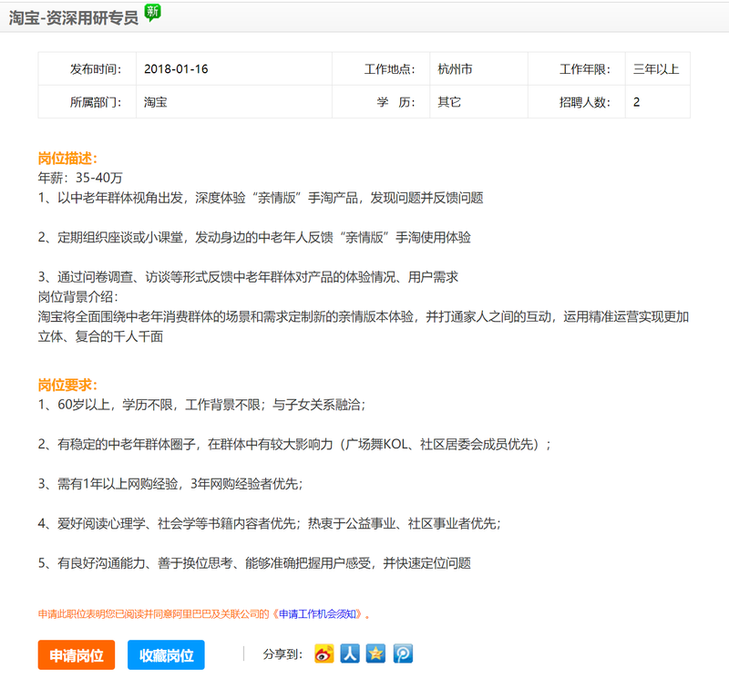Click requirement 1 about 60岁以上
The image size is (729, 700).
point(201,404)
